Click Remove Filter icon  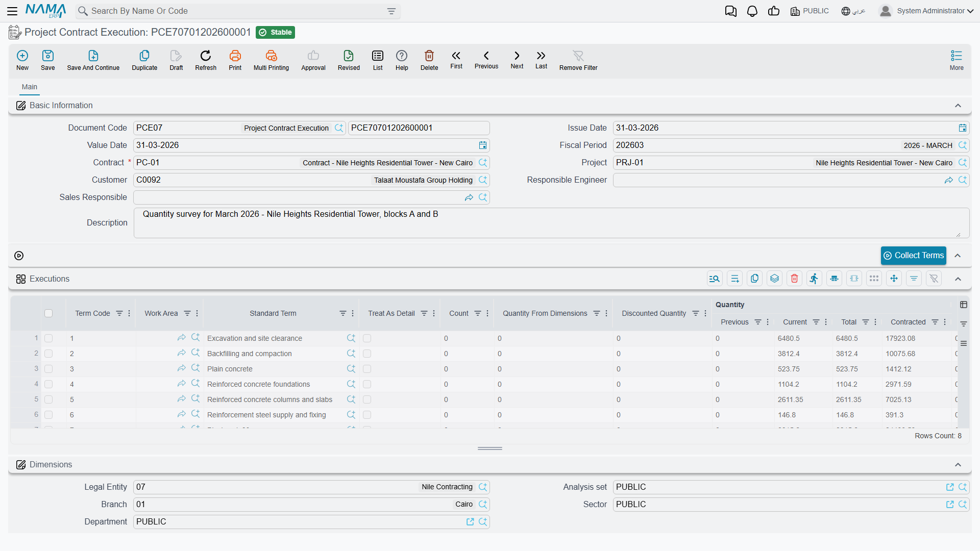[578, 60]
